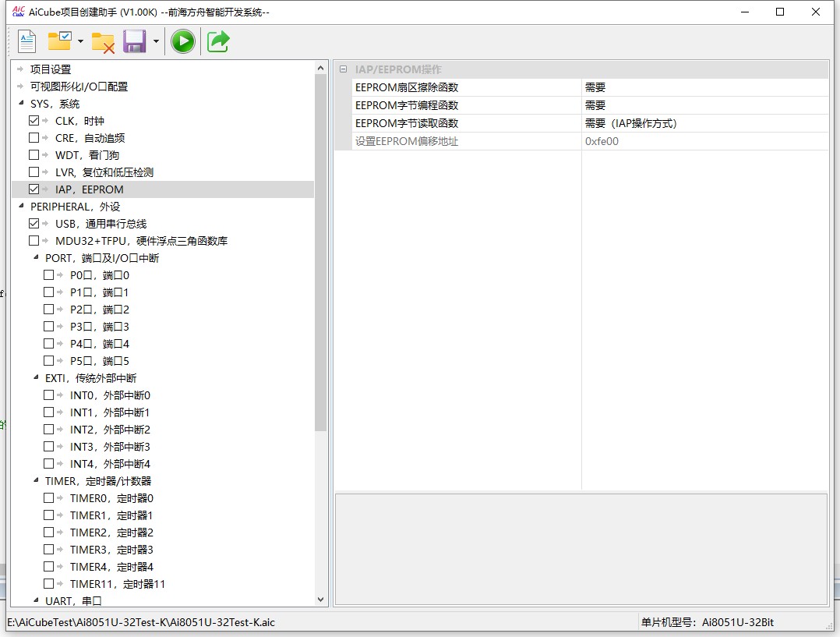This screenshot has width=840, height=637.
Task: Click the EEPROM扇区擦除函数 value 需要
Action: [x=704, y=87]
